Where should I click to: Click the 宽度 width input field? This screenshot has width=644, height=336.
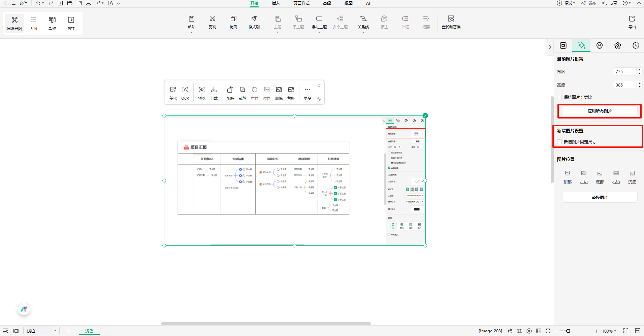click(625, 71)
